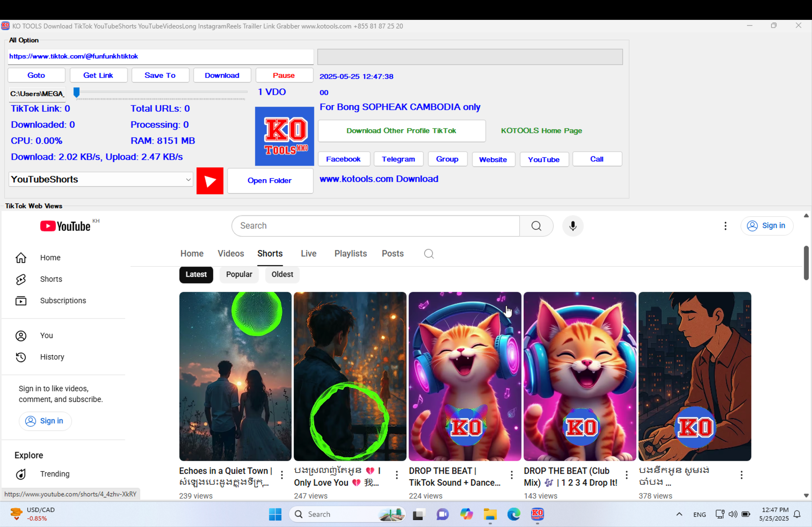The image size is (812, 527).
Task: Switch to channel Playlists tab
Action: [x=350, y=254]
